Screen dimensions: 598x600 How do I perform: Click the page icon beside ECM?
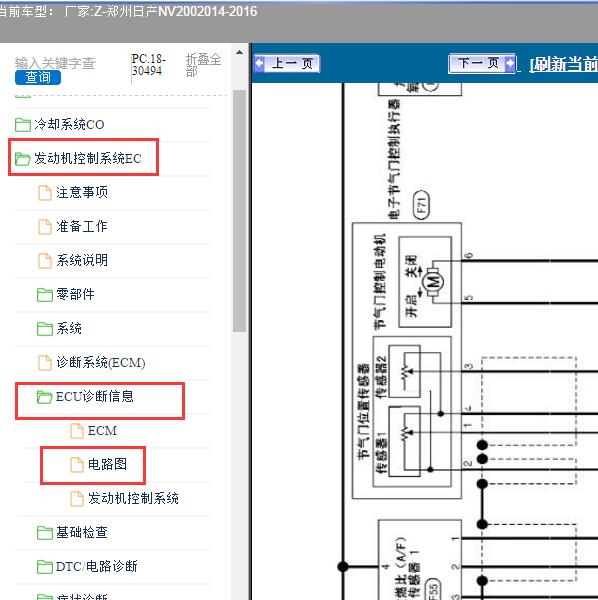click(x=77, y=431)
